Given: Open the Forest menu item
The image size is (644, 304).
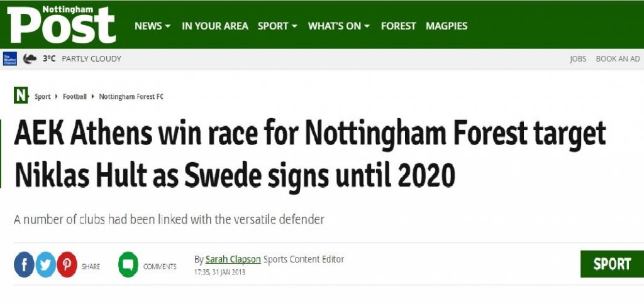Looking at the screenshot, I should pos(398,26).
